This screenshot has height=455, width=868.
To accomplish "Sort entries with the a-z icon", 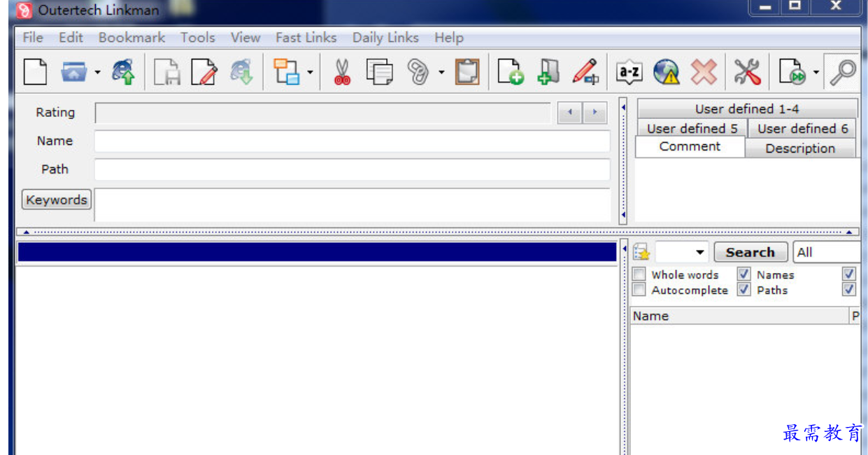I will pyautogui.click(x=629, y=72).
